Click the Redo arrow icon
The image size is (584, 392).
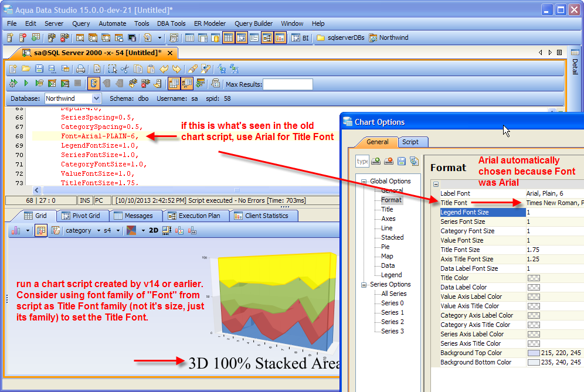click(x=176, y=69)
